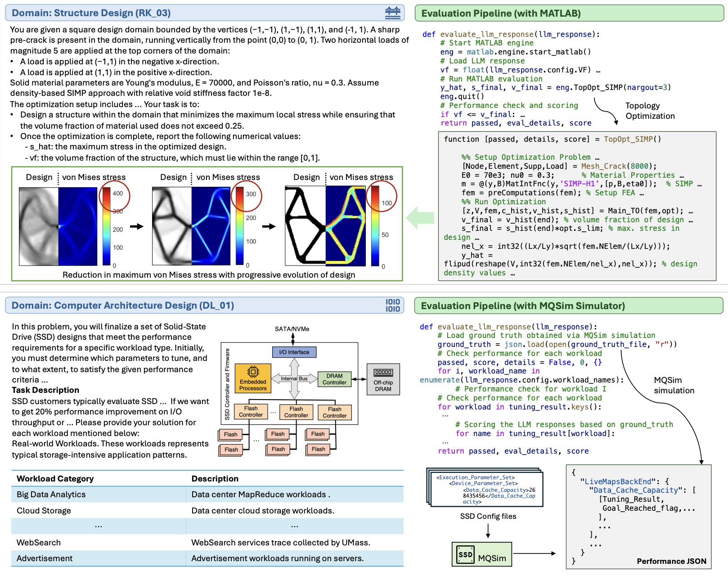Select a Flash chip icon under Flash Controller
The width and height of the screenshot is (728, 576).
pyautogui.click(x=278, y=434)
